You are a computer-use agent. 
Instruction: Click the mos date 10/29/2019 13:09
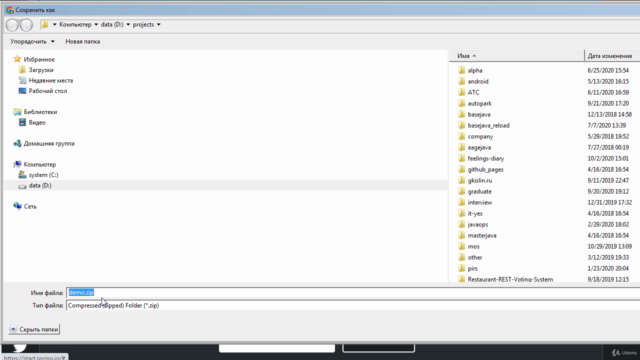tap(609, 247)
